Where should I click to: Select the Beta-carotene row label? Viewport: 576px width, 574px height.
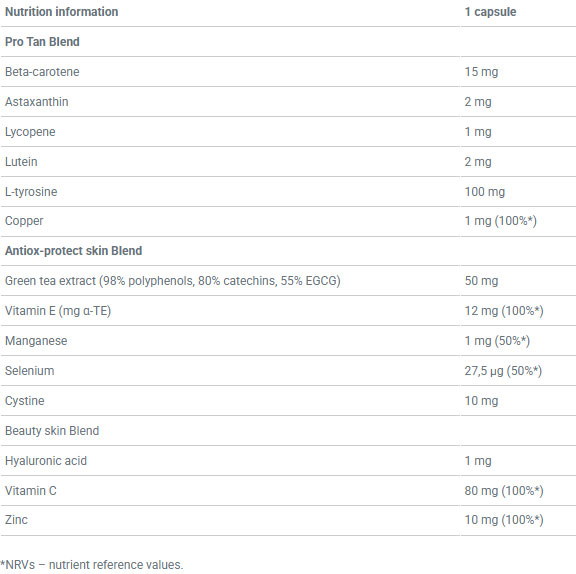coord(42,72)
